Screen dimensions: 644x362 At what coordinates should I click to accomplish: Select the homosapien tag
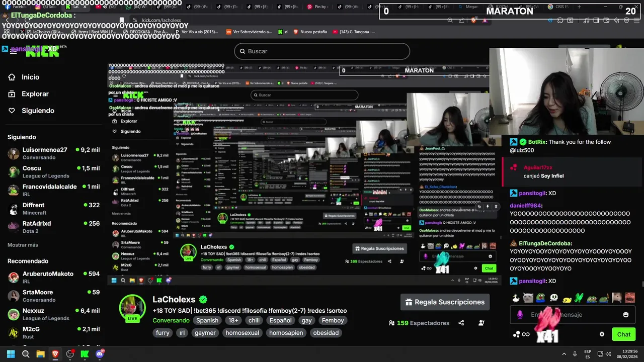click(x=286, y=333)
